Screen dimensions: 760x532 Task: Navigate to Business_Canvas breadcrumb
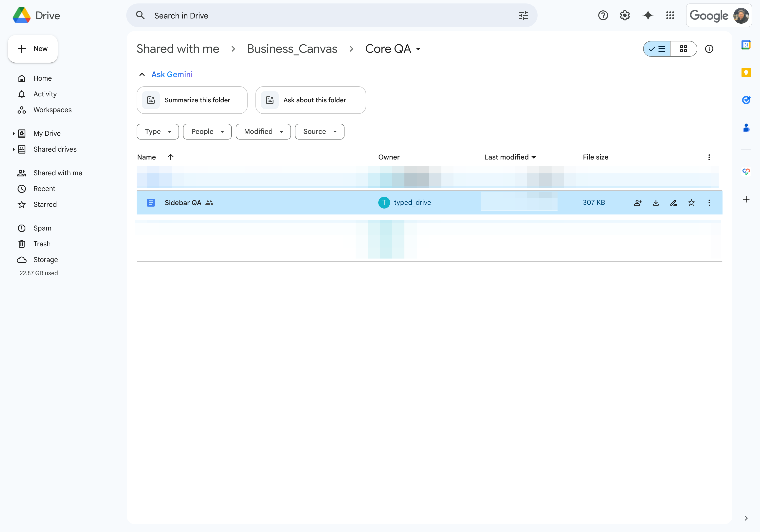tap(292, 49)
